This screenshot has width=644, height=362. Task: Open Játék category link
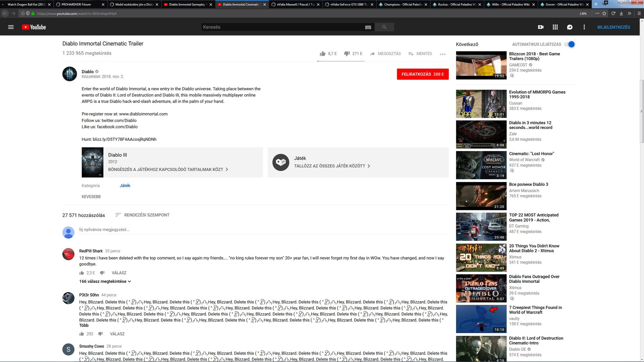tap(125, 186)
